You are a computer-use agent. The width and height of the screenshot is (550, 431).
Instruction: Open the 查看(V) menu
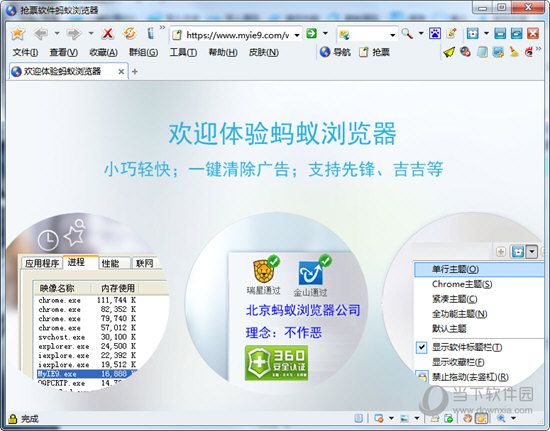63,52
